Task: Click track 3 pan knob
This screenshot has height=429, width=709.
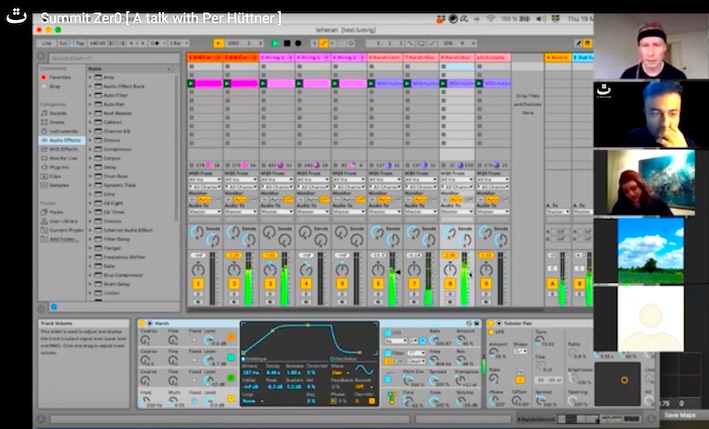Action: (270, 269)
